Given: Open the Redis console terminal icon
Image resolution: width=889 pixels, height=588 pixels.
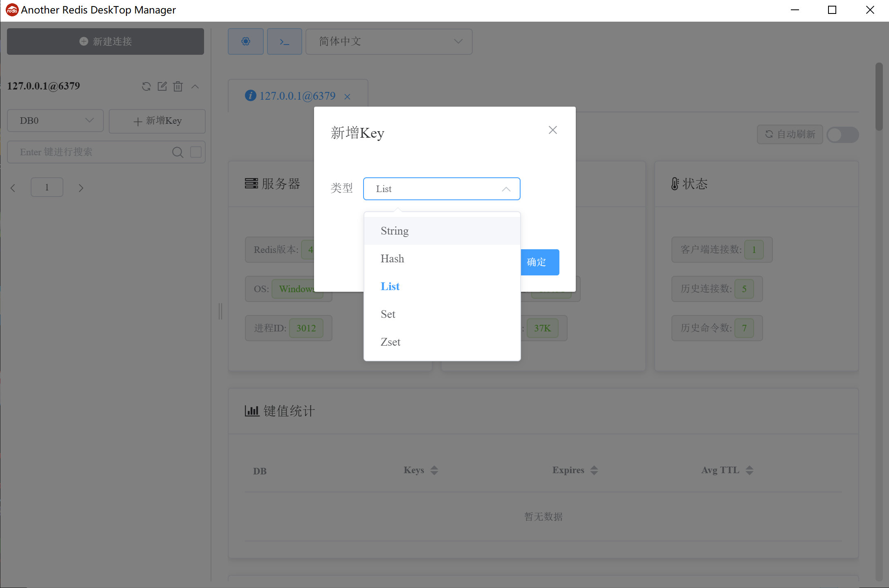Looking at the screenshot, I should point(284,41).
